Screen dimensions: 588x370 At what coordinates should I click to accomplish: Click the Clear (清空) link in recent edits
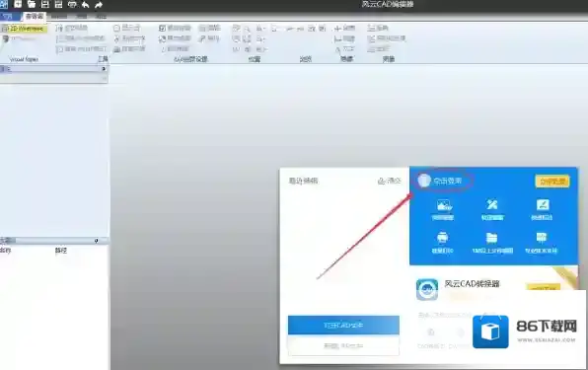pyautogui.click(x=390, y=181)
